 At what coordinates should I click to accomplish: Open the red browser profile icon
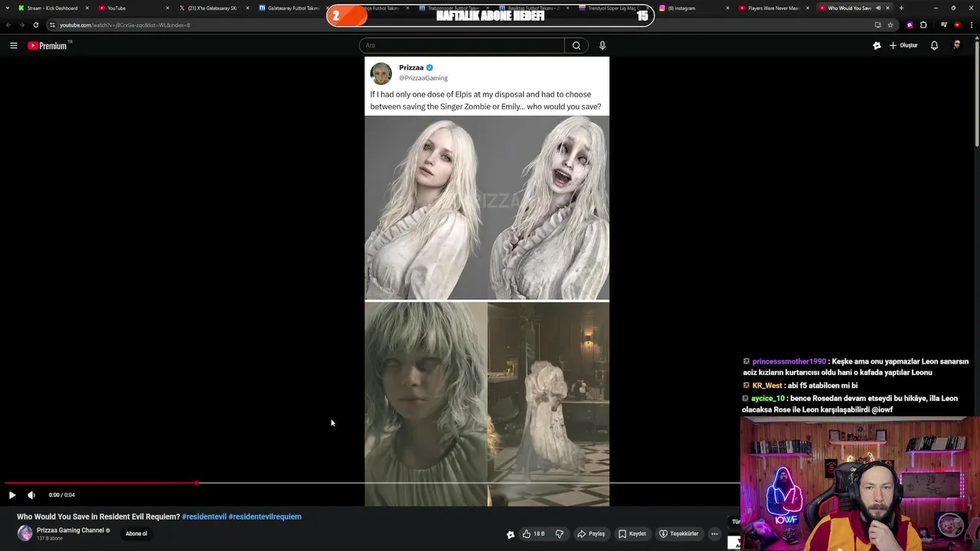(957, 24)
